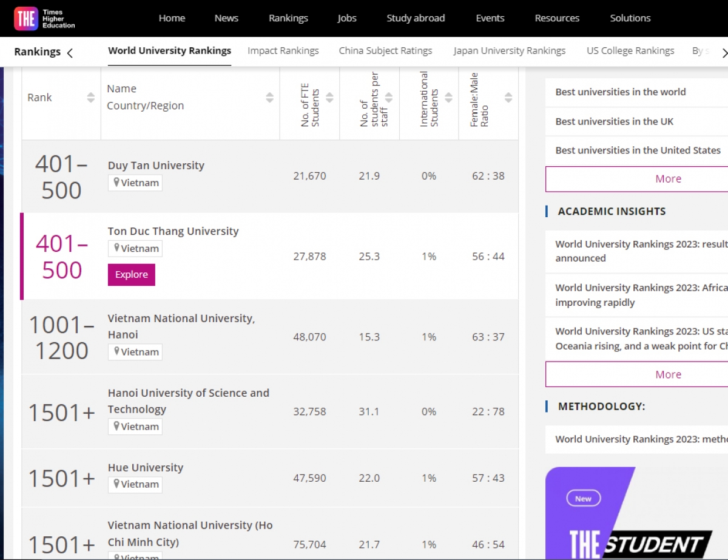Open Best universities in the world link
The image size is (728, 560).
(x=621, y=92)
